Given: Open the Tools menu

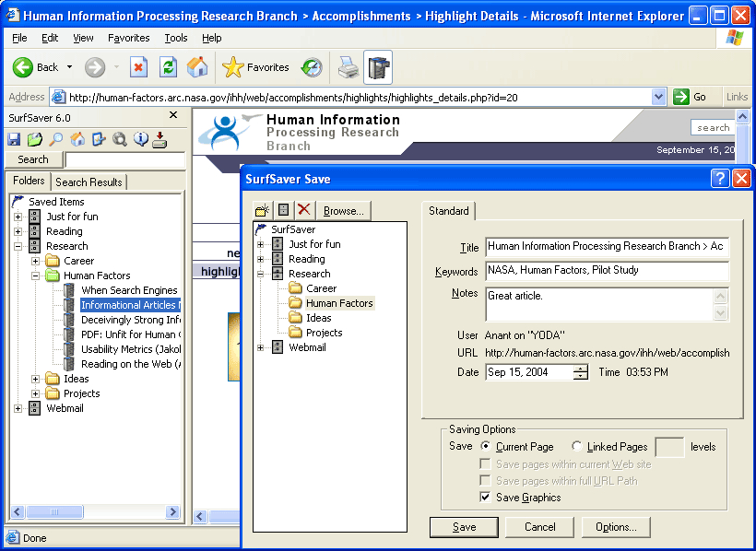Looking at the screenshot, I should coord(176,38).
